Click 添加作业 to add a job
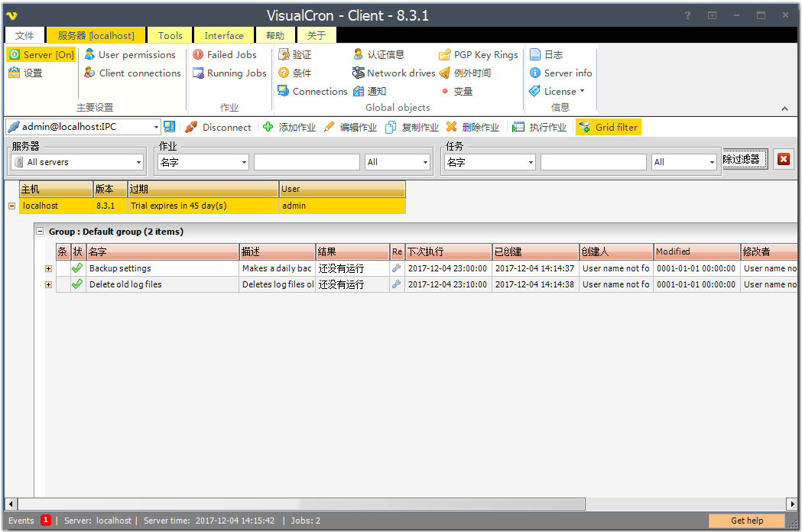Image resolution: width=802 pixels, height=532 pixels. coord(290,128)
